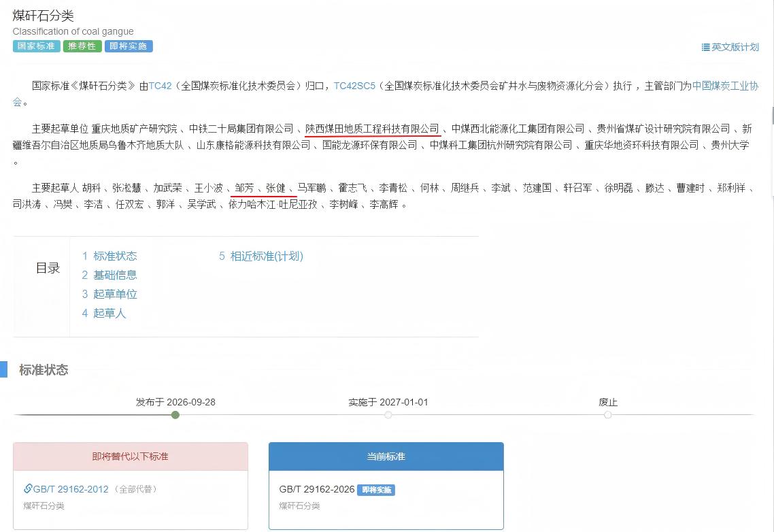Click the page title 煤矸石分类
Screen dimensions: 774x532
coord(43,16)
